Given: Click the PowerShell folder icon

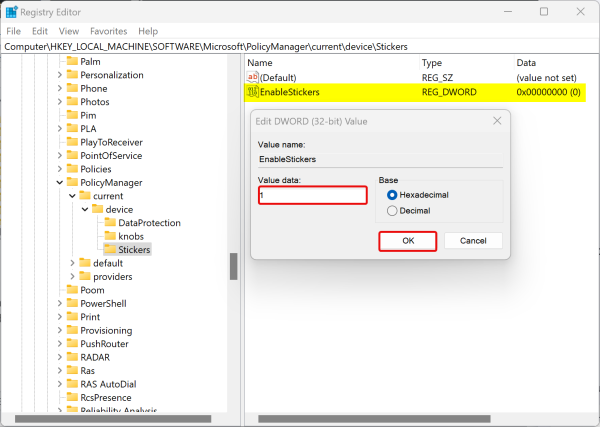Looking at the screenshot, I should tap(70, 303).
